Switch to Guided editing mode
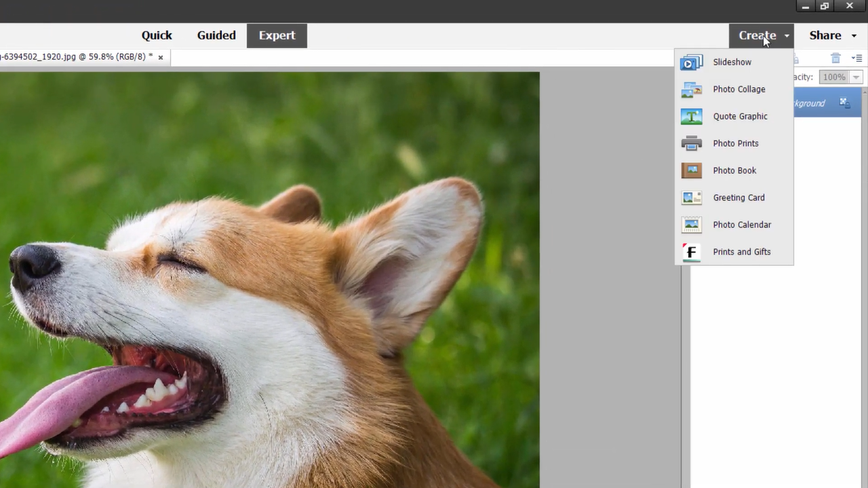 pyautogui.click(x=216, y=35)
